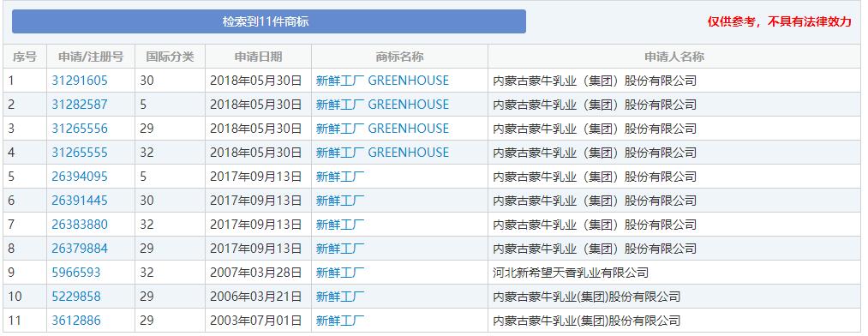Open registration number 26383880 link
This screenshot has height=336, width=868.
(x=80, y=225)
